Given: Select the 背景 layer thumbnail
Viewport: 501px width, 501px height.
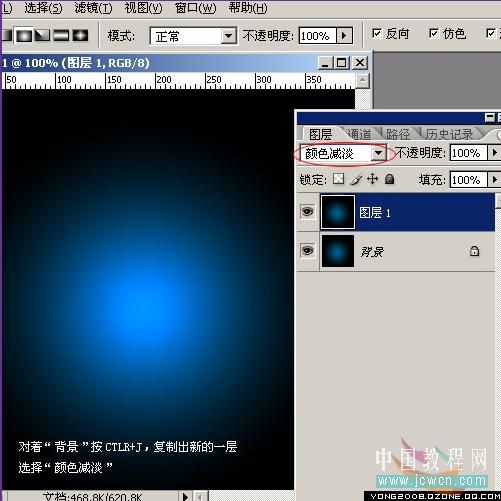Looking at the screenshot, I should 337,251.
